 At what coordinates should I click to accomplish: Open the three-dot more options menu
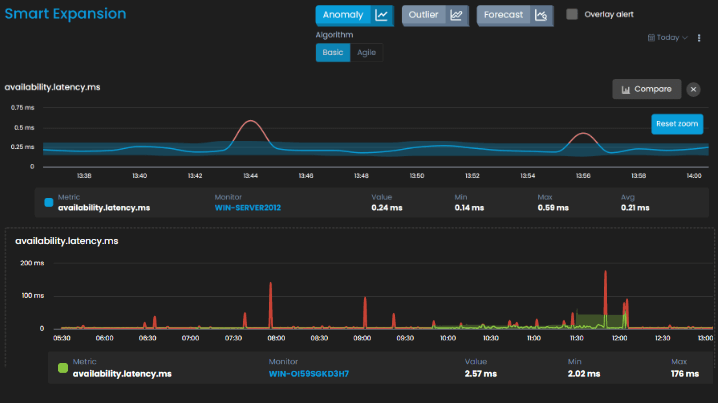pos(699,38)
